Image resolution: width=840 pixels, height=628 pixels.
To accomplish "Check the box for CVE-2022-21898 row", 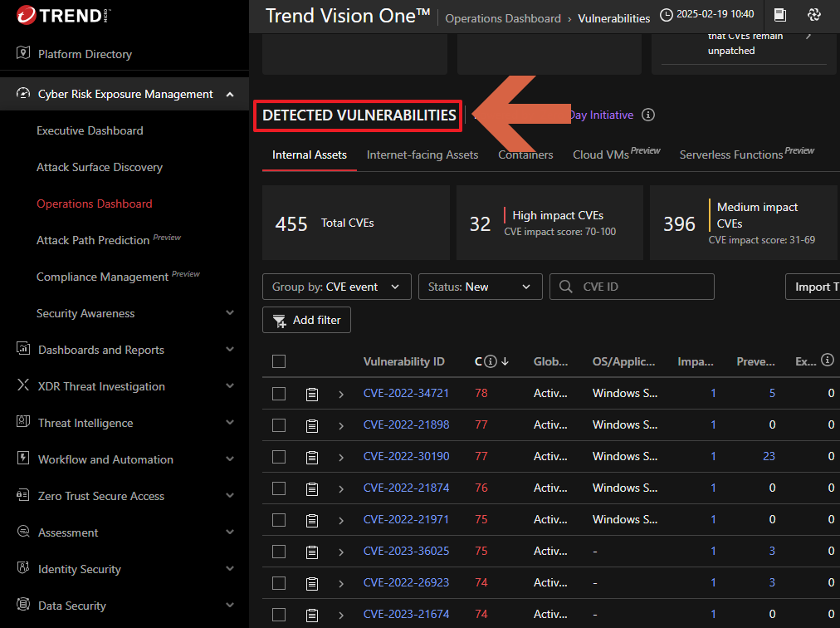I will 279,425.
